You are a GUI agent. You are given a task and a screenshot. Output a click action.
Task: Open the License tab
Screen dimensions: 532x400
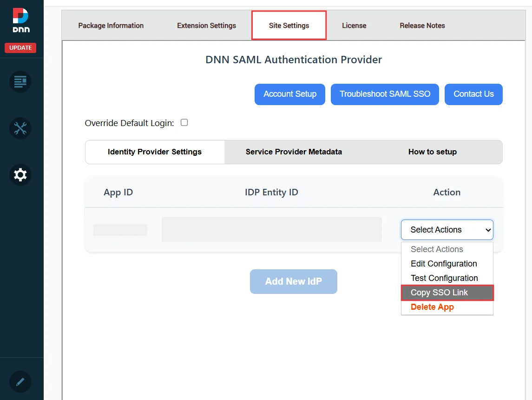pos(354,26)
